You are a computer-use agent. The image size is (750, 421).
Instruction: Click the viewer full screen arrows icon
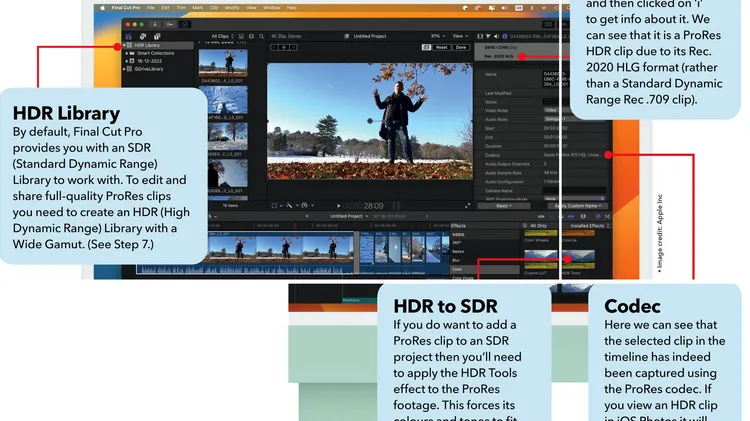(x=467, y=206)
